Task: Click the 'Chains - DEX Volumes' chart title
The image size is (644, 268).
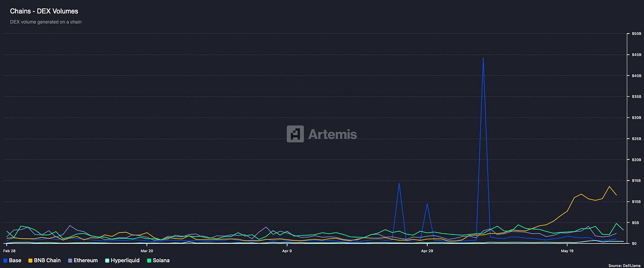Action: tap(44, 11)
